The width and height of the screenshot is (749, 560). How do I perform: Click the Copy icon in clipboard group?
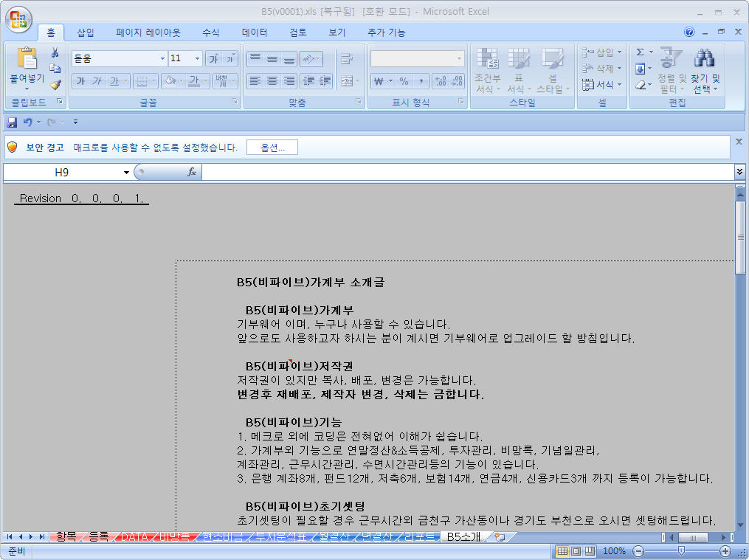[x=55, y=69]
